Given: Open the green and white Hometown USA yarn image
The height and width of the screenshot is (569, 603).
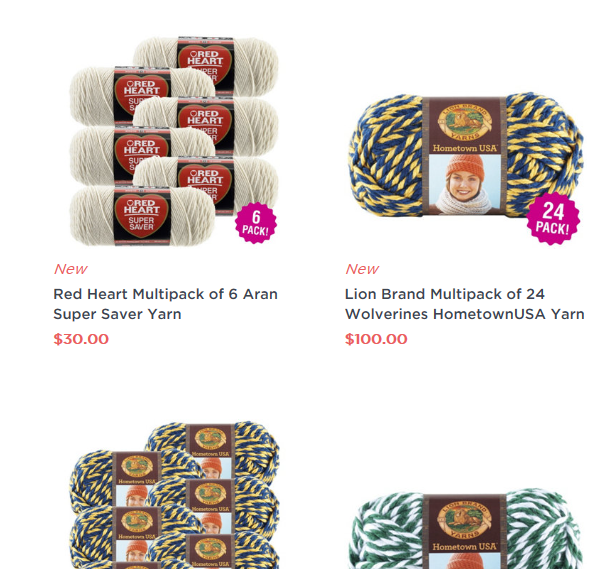Looking at the screenshot, I should [466, 529].
